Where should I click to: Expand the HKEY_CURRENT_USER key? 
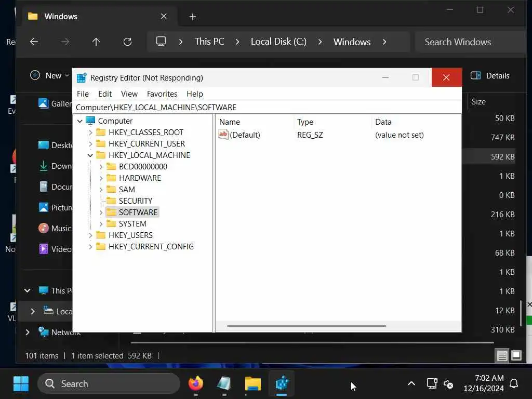[x=90, y=144]
